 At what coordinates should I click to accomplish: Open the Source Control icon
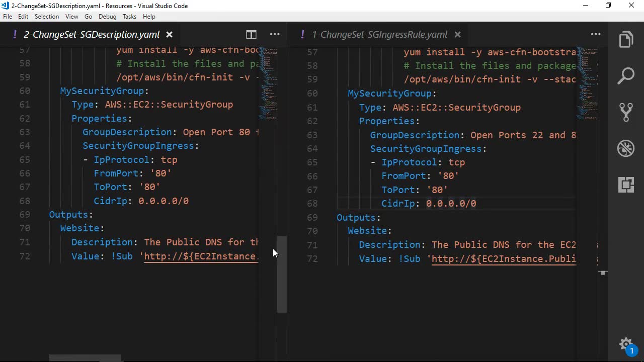pos(626,112)
